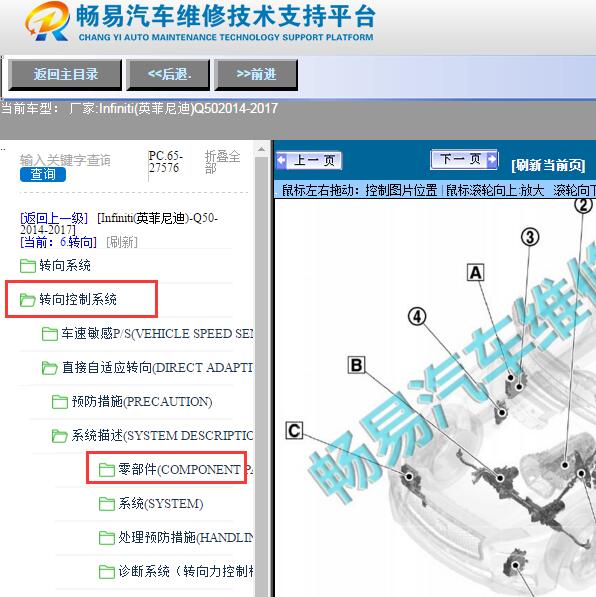Click the folder icon beside 诊断系统
The height and width of the screenshot is (597, 596).
(107, 571)
